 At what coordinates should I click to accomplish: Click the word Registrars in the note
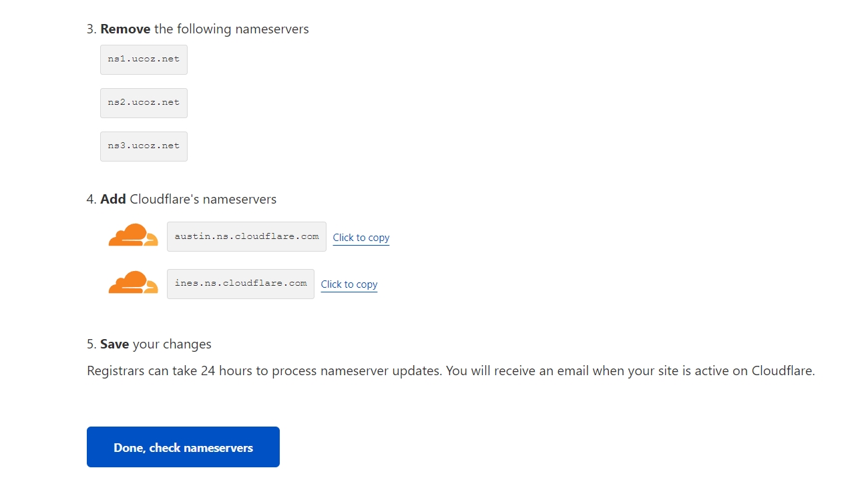click(116, 371)
